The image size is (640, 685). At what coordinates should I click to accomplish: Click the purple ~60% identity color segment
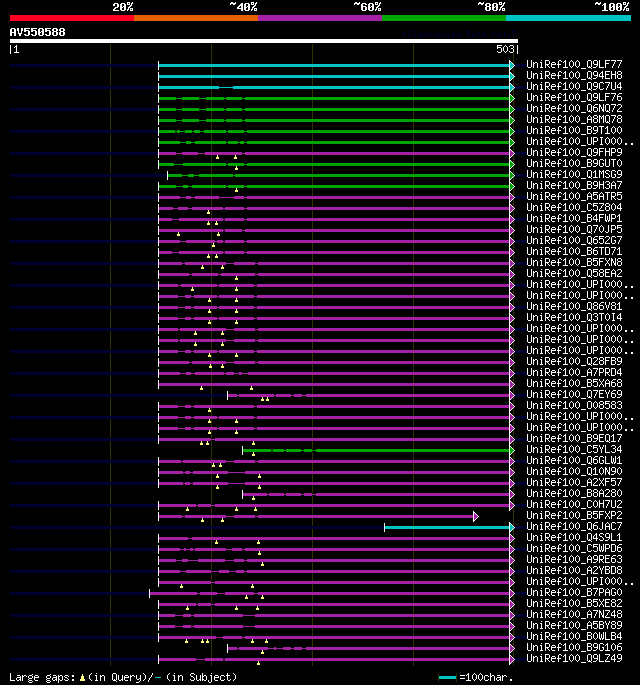(320, 18)
